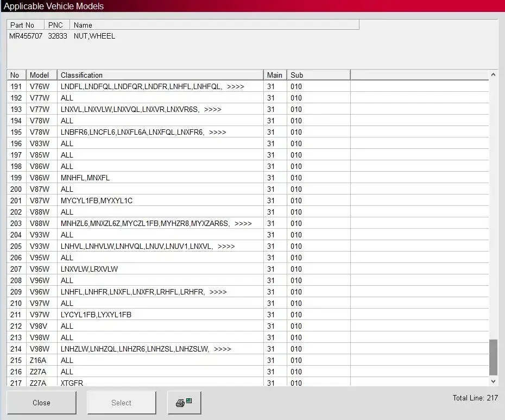
Task: Select row 199 with MNHFL,MNXFL
Action: pyautogui.click(x=248, y=178)
